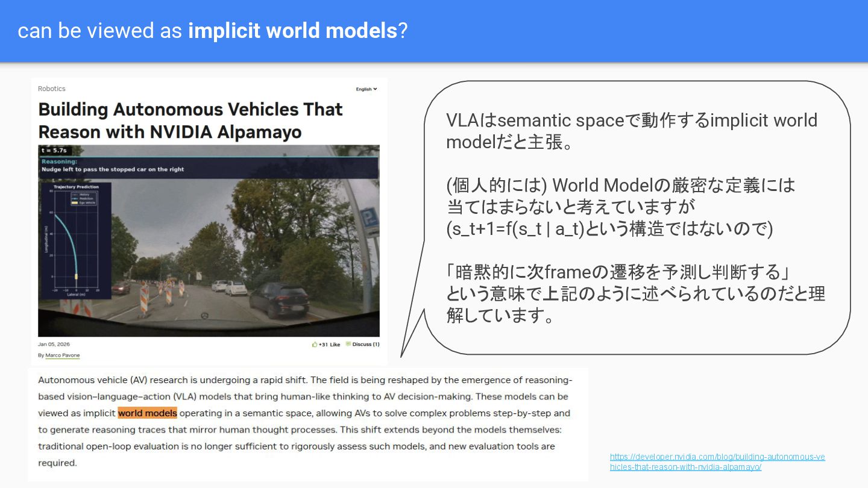This screenshot has width=868, height=488.
Task: Click the dashcam driving scene image
Action: tap(209, 241)
